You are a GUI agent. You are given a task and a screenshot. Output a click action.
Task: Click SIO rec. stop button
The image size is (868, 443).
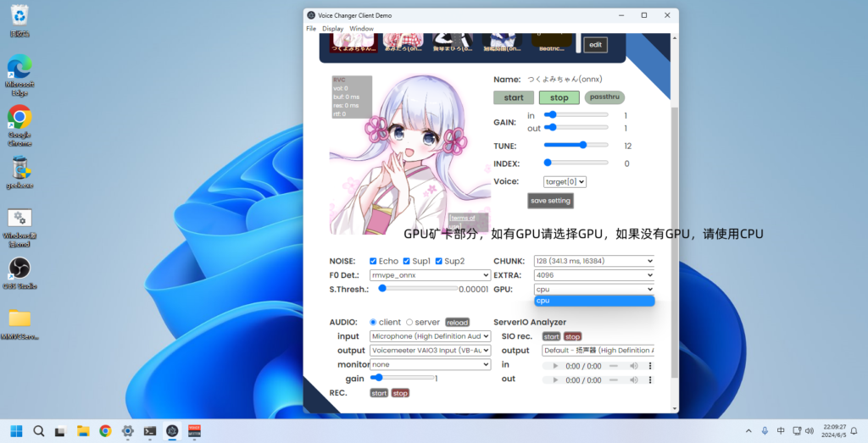pos(572,336)
